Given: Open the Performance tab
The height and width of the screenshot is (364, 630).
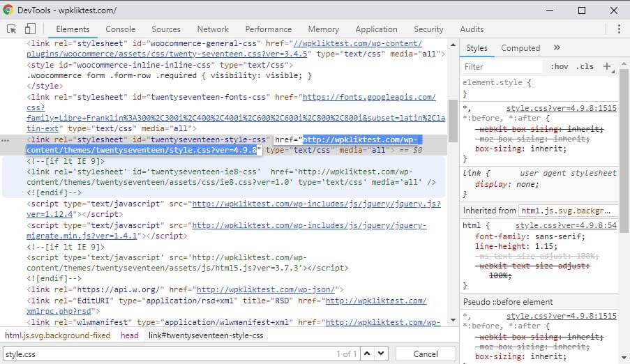Looking at the screenshot, I should 269,29.
